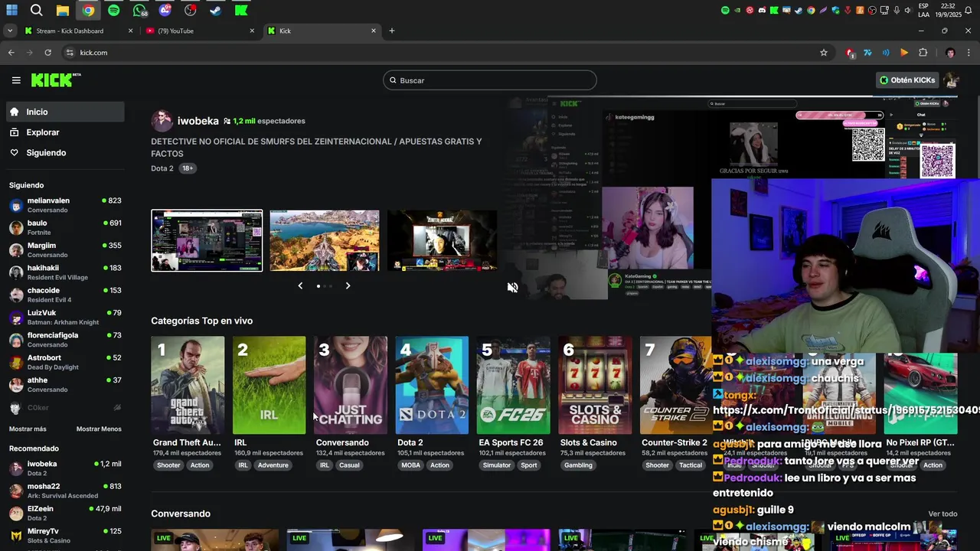The width and height of the screenshot is (980, 551).
Task: Open the speaker volume tray icon
Action: pos(908,10)
